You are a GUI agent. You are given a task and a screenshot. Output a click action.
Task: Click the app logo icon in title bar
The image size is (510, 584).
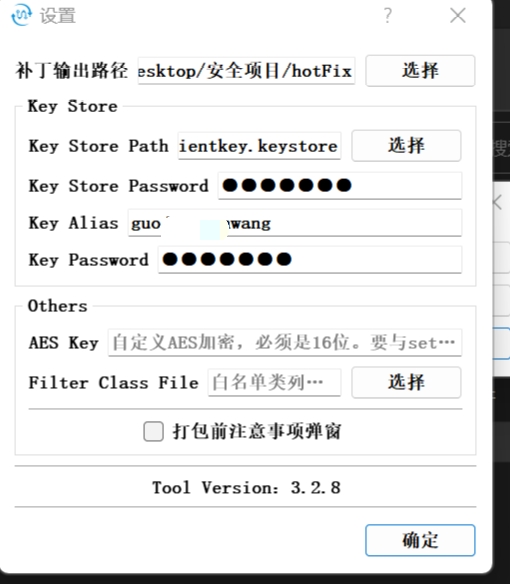point(21,15)
